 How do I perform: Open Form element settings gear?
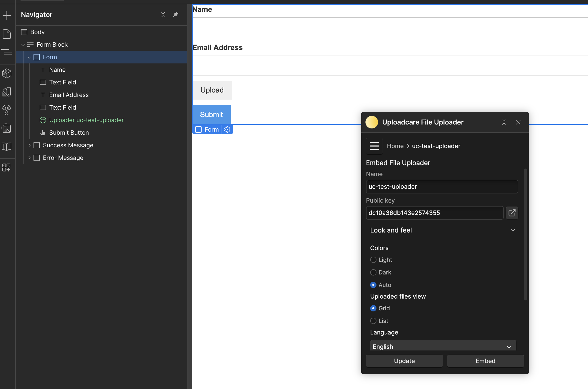pos(227,129)
